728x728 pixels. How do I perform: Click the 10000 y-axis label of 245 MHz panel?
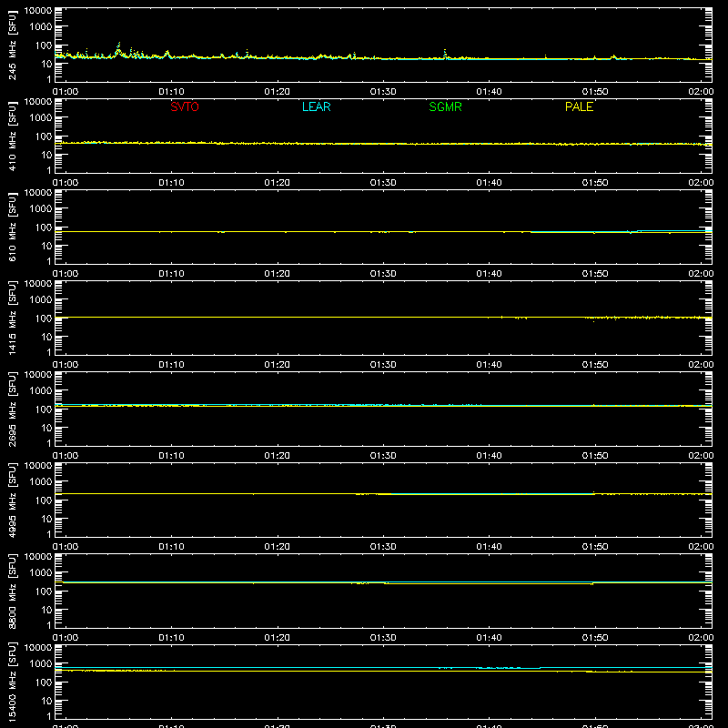38,11
